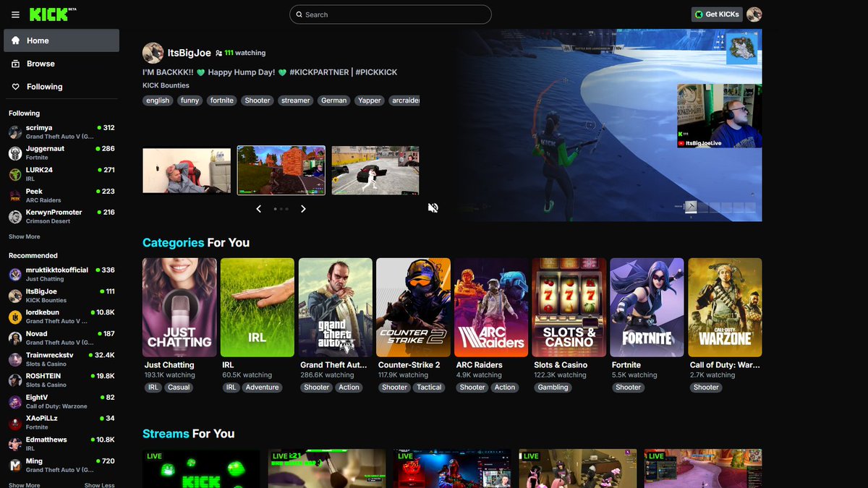Select the Yapper tag
The width and height of the screenshot is (868, 488).
click(370, 100)
